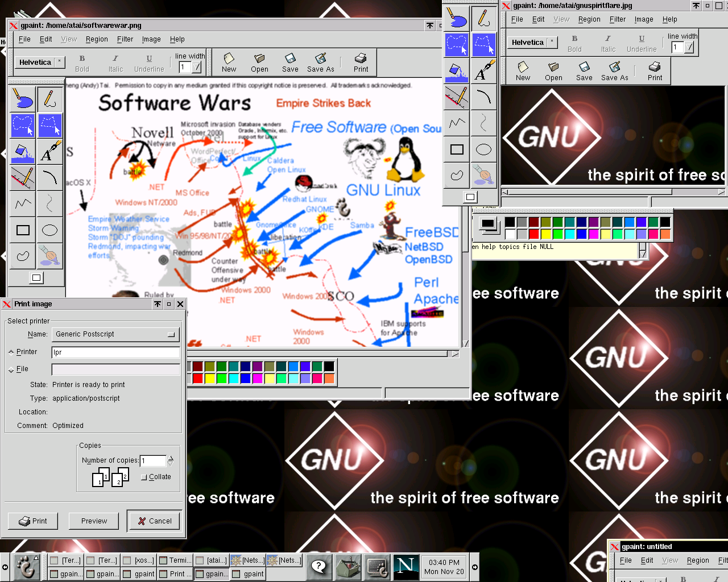
Task: Pick orange swatch in gnuspiritflare color palette
Action: point(665,234)
